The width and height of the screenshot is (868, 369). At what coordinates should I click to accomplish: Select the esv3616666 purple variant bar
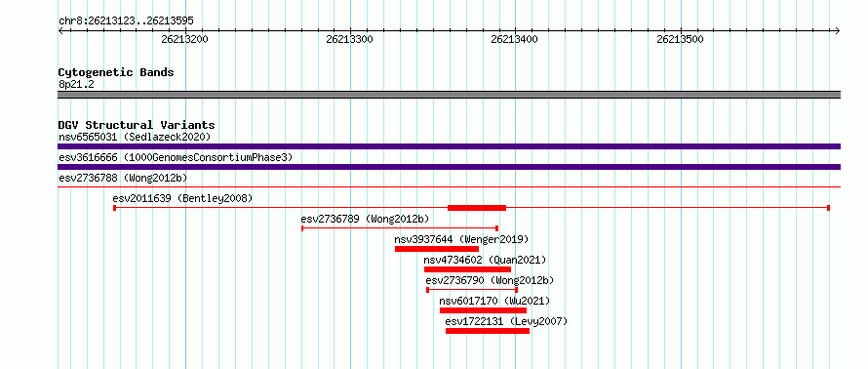[449, 167]
